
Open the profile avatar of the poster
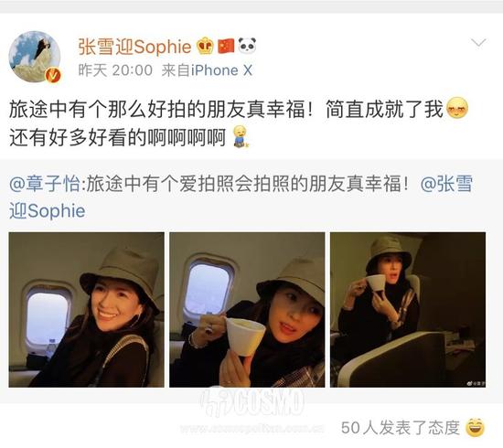tap(35, 57)
